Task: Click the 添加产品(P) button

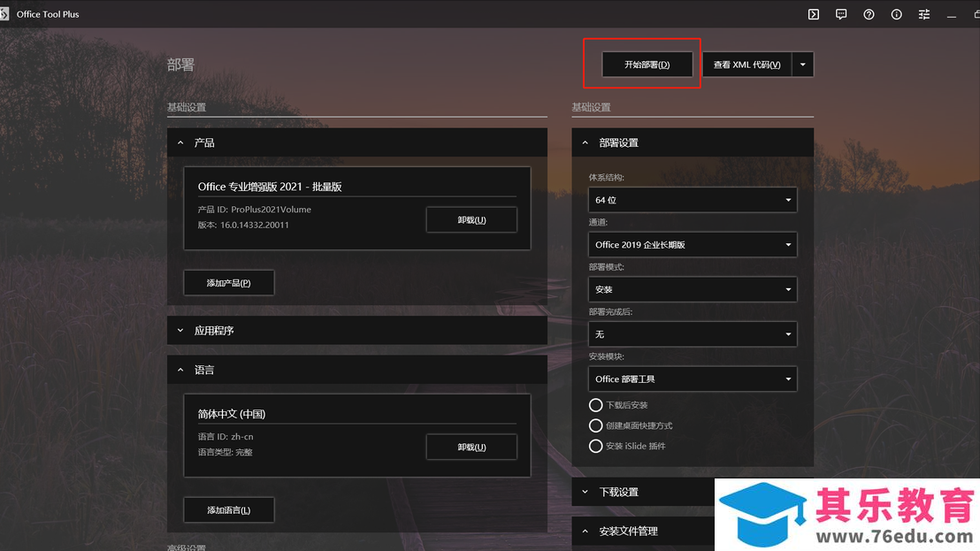Action: click(229, 283)
